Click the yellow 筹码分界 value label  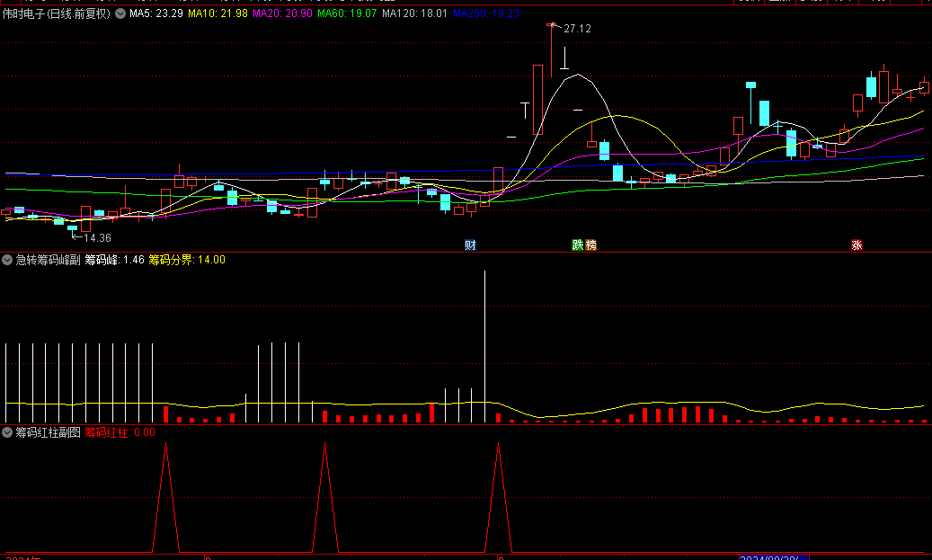pyautogui.click(x=187, y=260)
